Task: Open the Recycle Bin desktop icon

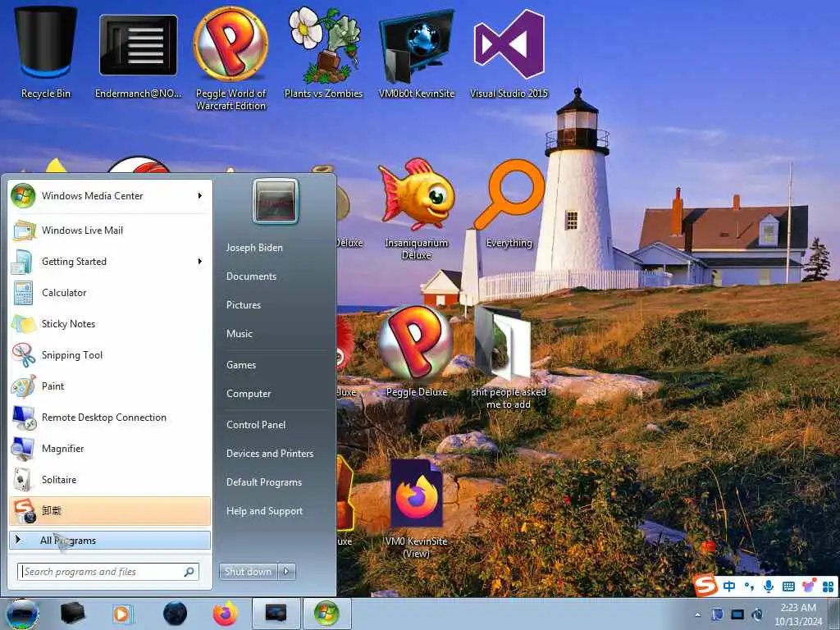Action: click(x=46, y=52)
